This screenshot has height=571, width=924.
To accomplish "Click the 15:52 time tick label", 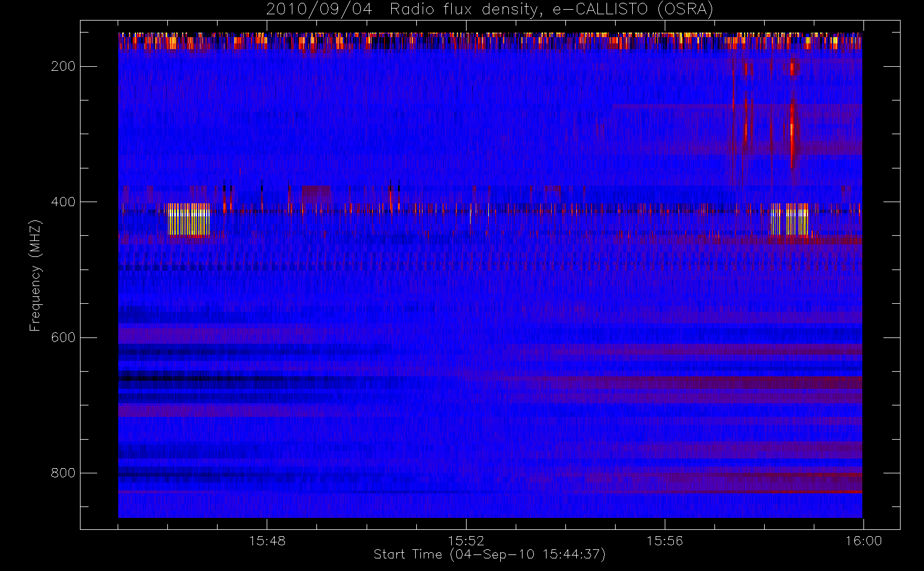I will tap(466, 541).
